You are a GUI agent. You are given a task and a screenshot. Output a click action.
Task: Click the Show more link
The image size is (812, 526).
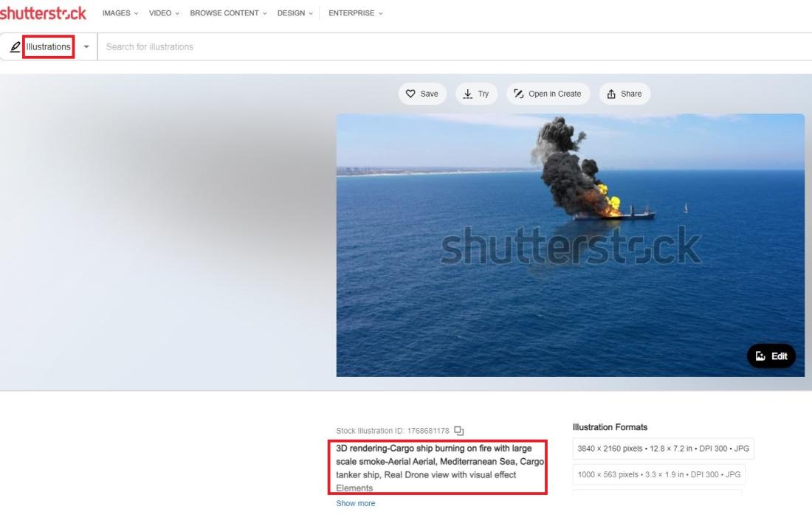[356, 503]
